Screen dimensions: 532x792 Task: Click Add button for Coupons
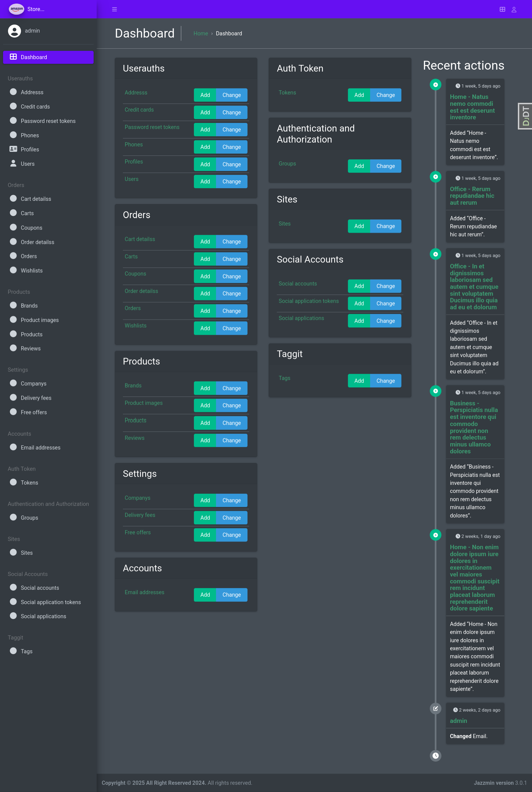pos(205,276)
